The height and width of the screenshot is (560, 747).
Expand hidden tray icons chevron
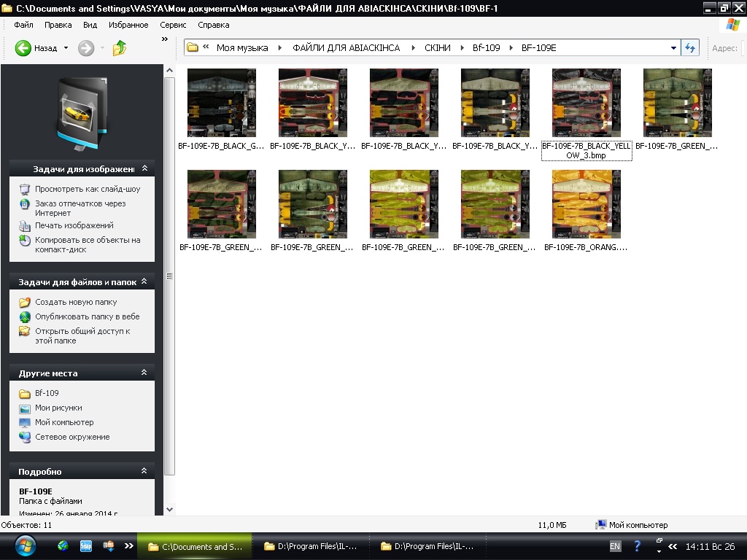(x=673, y=546)
